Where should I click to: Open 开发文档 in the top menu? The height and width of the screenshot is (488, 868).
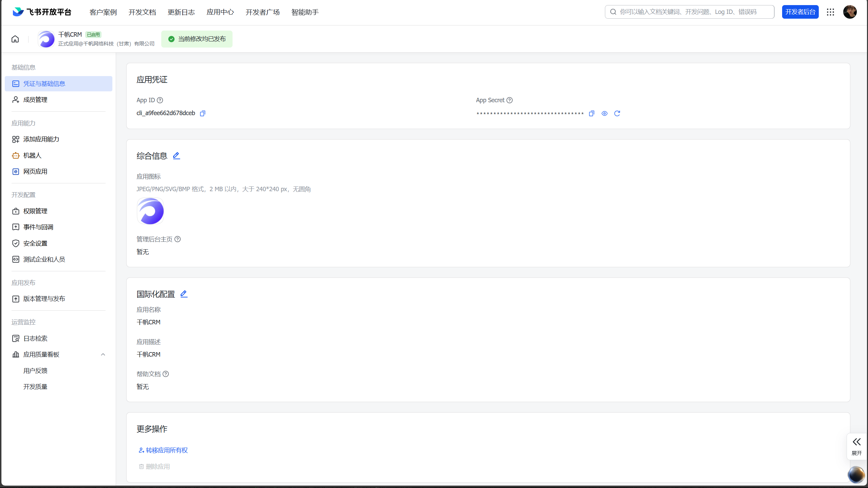(142, 12)
